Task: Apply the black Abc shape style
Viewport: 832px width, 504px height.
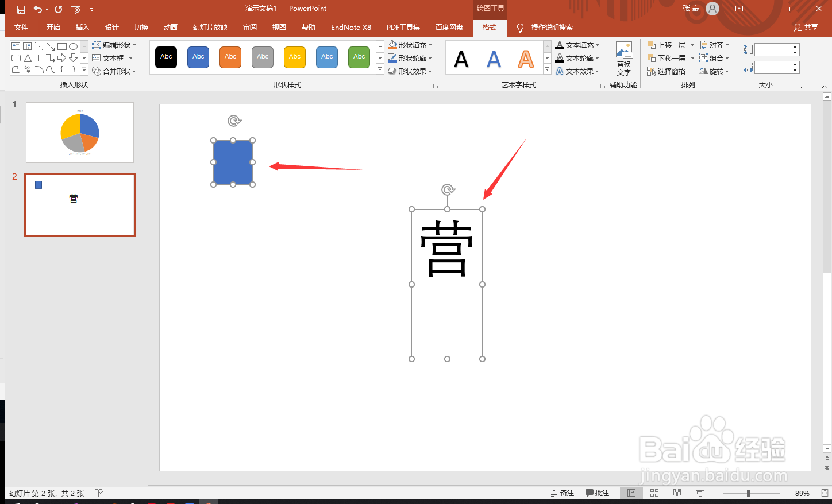Action: pyautogui.click(x=166, y=57)
